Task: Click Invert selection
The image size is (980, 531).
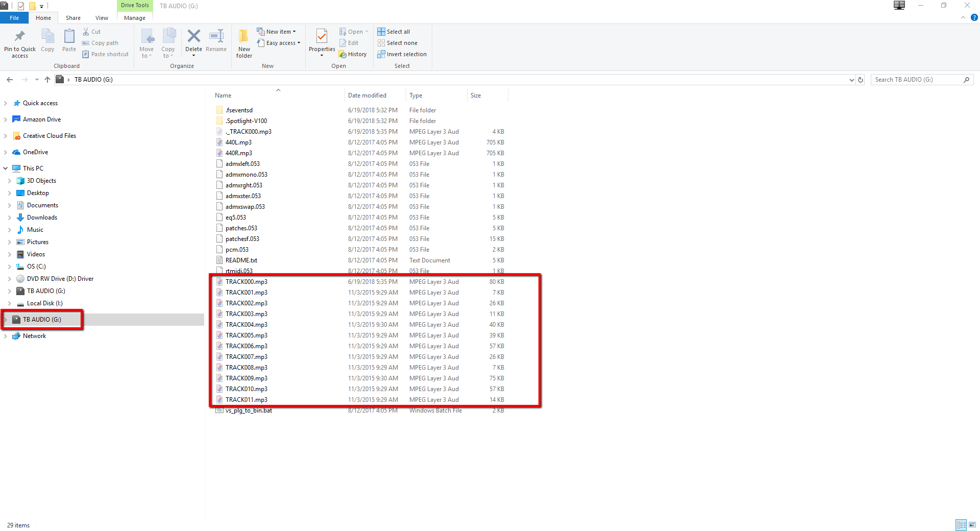Action: (402, 54)
